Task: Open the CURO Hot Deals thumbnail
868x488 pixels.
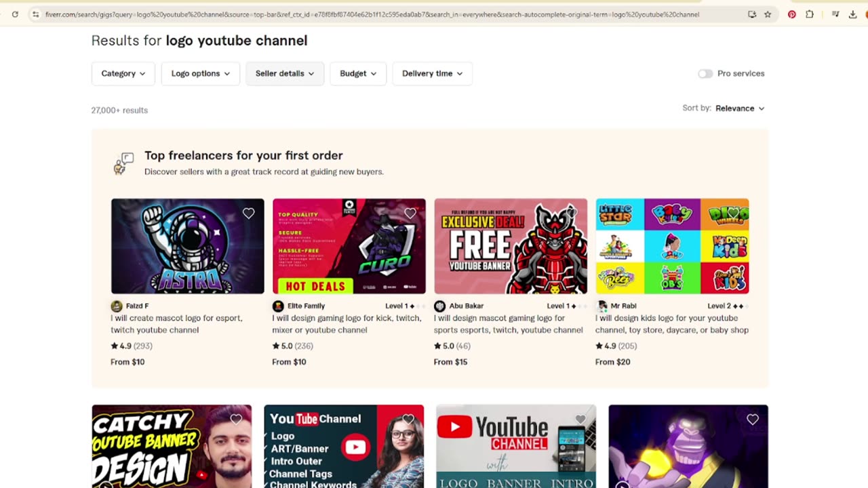Action: [349, 246]
